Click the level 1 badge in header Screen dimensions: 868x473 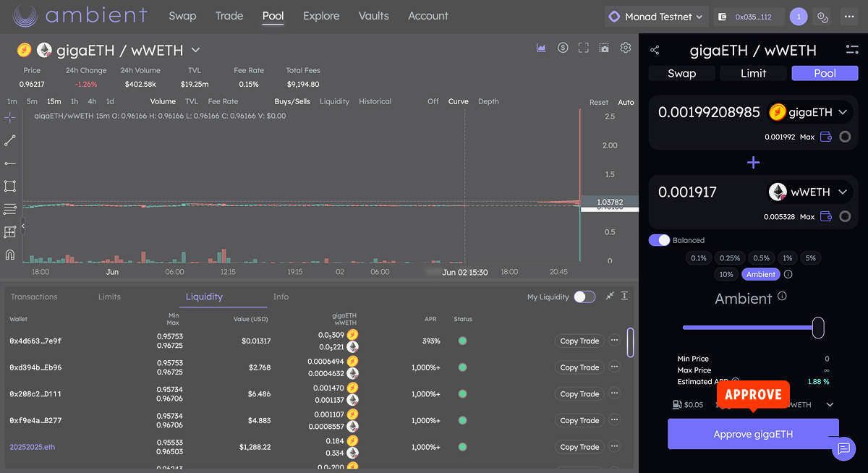coord(799,16)
